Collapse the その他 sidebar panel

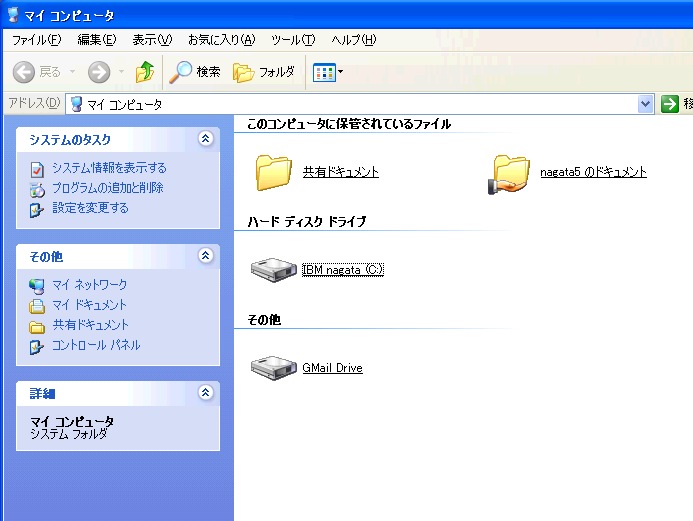(x=206, y=255)
